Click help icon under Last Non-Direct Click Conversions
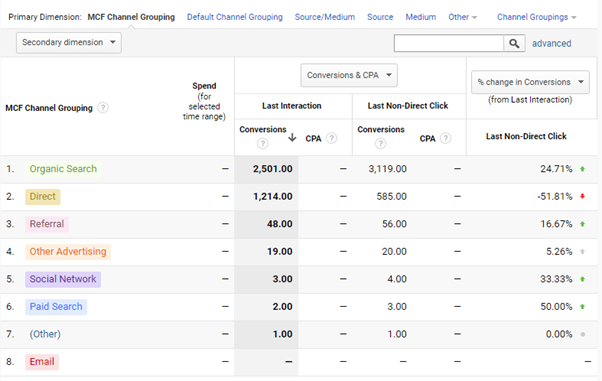This screenshot has width=602, height=381. pyautogui.click(x=380, y=144)
